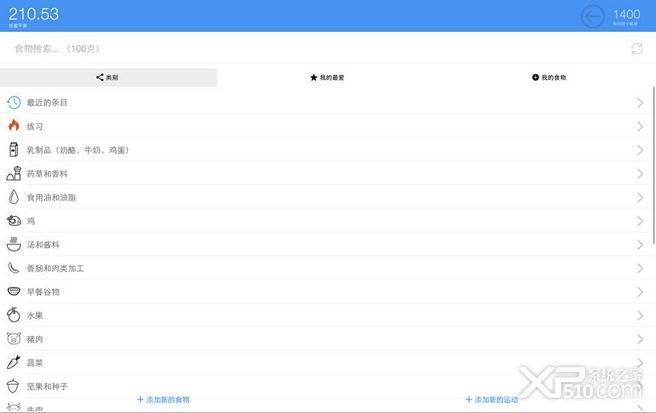Open the dairy milk carton icon
Viewport: 656px width, 413px height.
point(14,149)
